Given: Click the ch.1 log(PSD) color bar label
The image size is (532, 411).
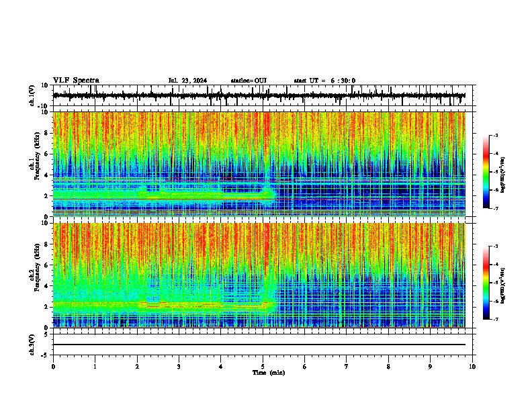Looking at the screenshot, I should [x=503, y=175].
